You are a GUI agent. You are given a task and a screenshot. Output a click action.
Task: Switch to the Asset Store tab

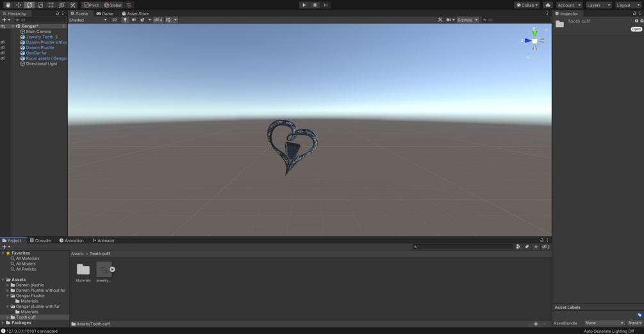tap(135, 13)
